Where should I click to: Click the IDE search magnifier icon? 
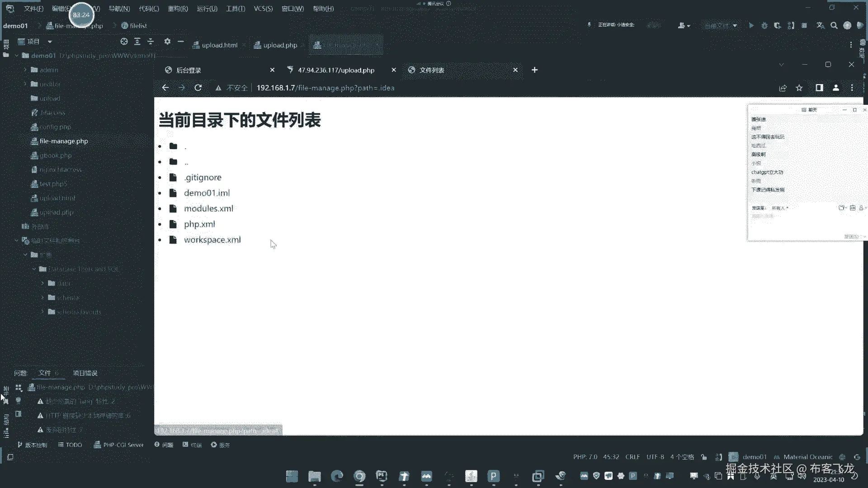pyautogui.click(x=834, y=26)
